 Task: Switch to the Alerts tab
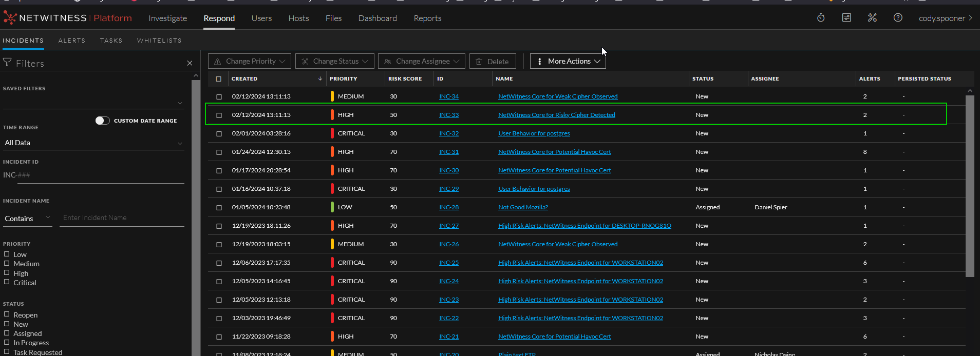[x=72, y=41]
